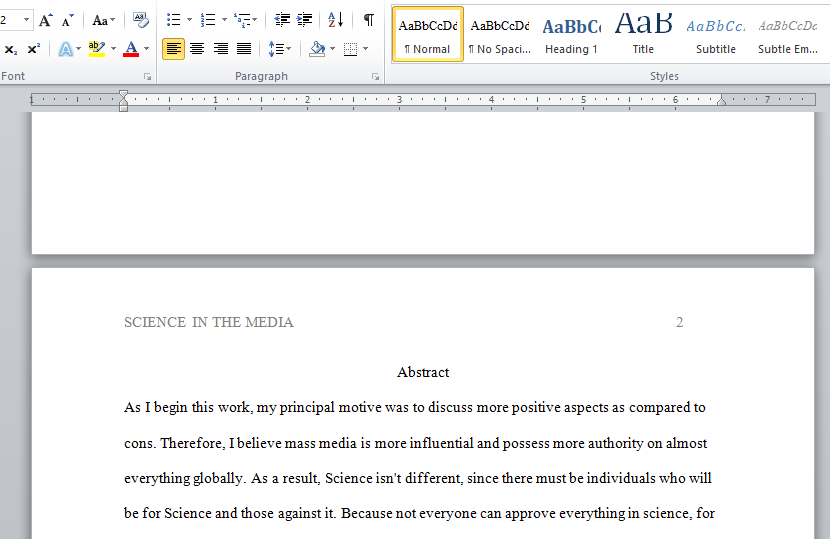Click the Styles group label
Viewport: 830px width, 539px height.
tap(664, 76)
